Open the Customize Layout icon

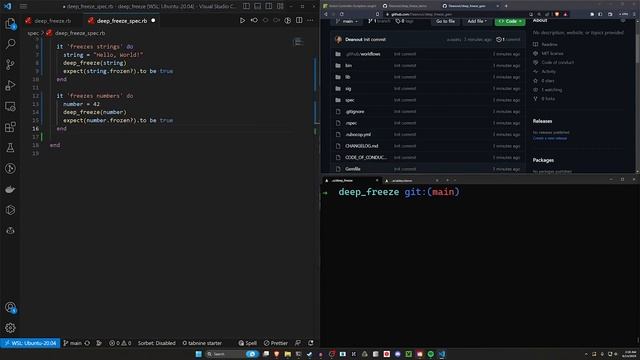point(280,6)
